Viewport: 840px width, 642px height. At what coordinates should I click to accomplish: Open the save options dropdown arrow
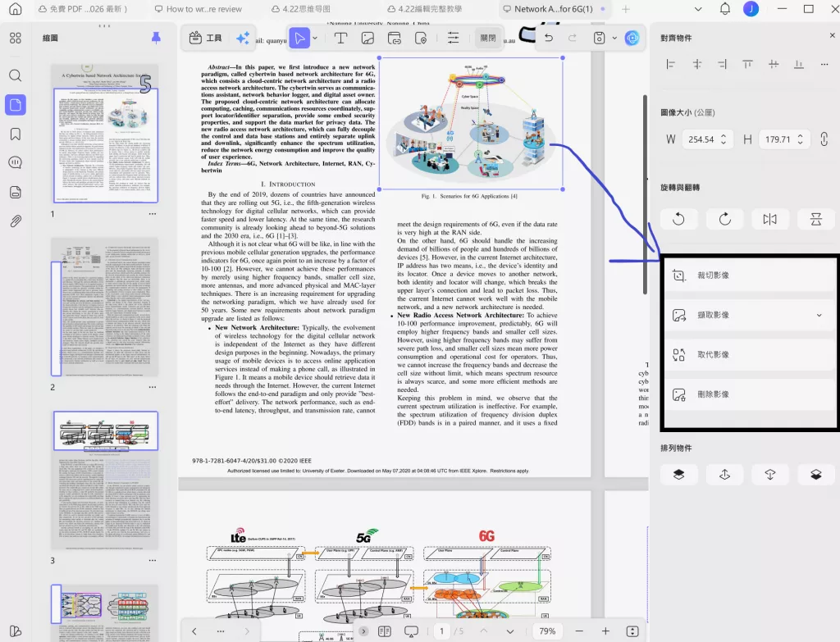pyautogui.click(x=614, y=38)
